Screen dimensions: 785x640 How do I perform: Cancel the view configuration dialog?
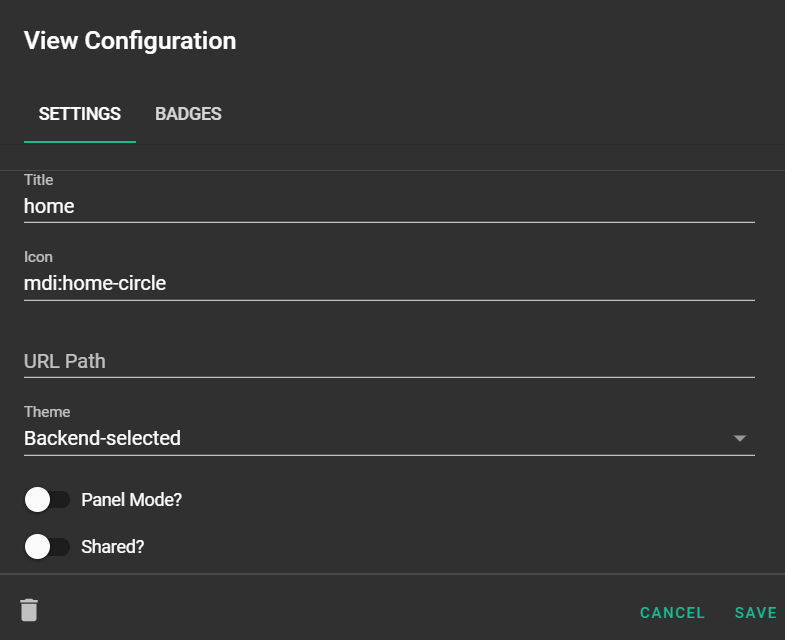click(672, 613)
